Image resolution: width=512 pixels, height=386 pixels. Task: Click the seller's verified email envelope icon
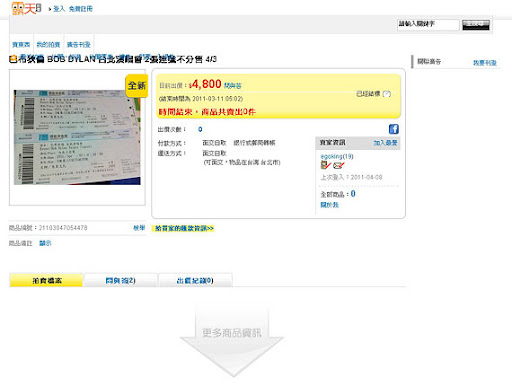coord(338,165)
